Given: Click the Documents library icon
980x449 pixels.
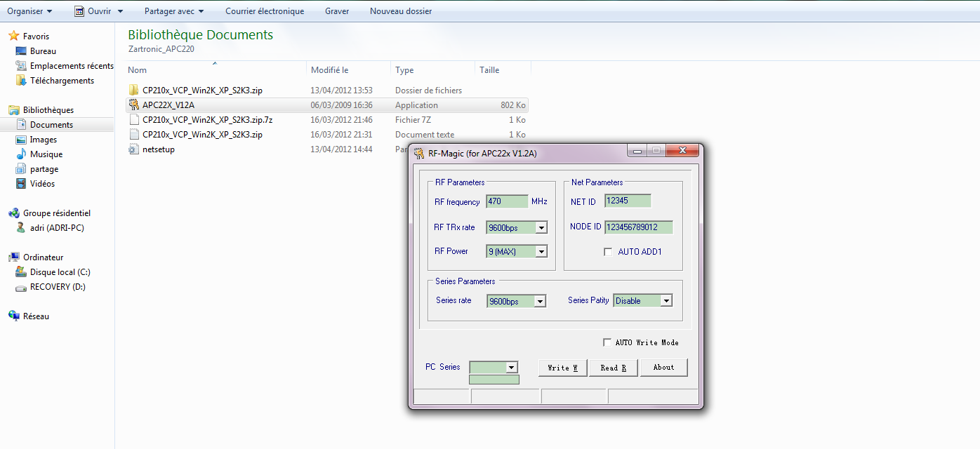Looking at the screenshot, I should click(x=21, y=124).
